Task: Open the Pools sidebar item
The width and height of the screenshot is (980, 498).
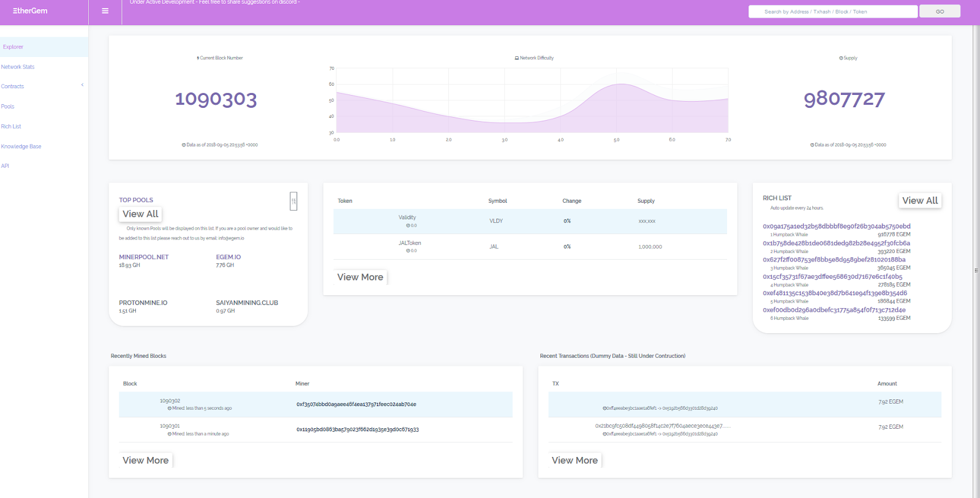Action: click(x=7, y=107)
